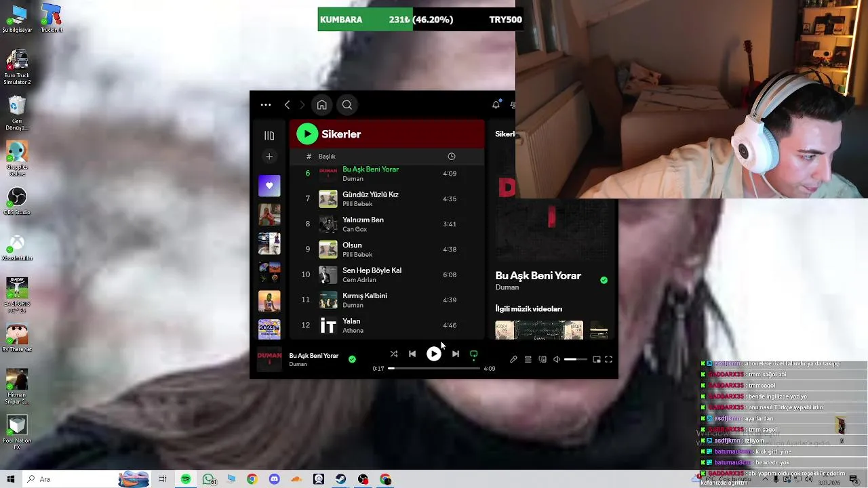Toggle the green checkmark in now playing panel

click(x=604, y=280)
